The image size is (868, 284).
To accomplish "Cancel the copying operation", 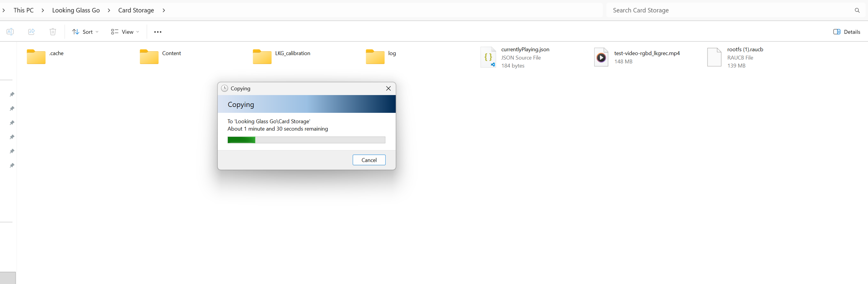I will click(x=369, y=160).
